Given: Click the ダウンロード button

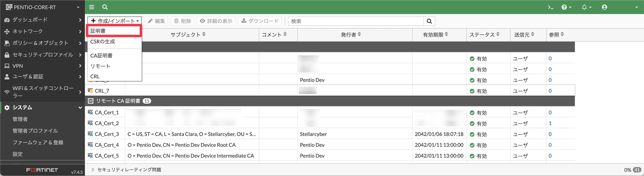Looking at the screenshot, I should pos(260,21).
